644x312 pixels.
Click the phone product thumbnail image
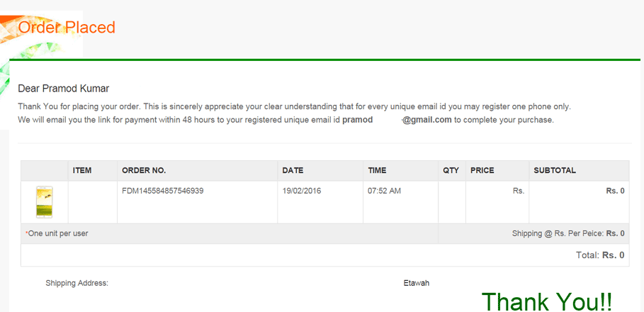coord(45,202)
